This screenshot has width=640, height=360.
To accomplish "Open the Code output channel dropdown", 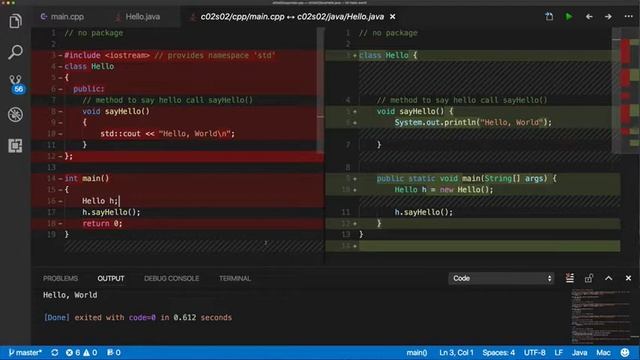I will pos(501,278).
